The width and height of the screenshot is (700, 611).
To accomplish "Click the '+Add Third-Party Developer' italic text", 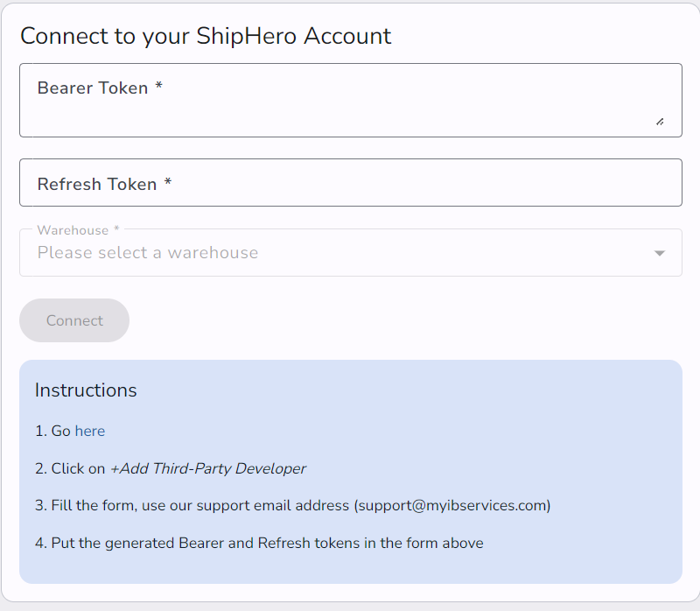I will click(207, 468).
